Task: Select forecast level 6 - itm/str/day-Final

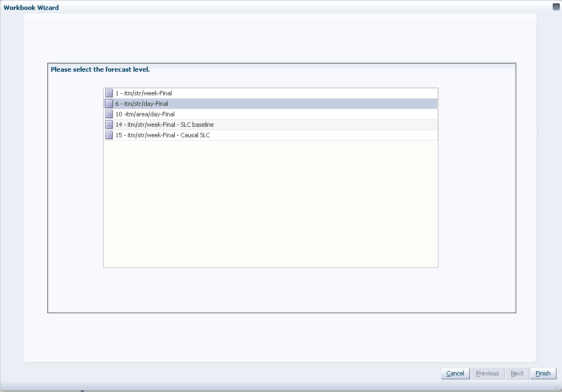Action: (x=271, y=104)
